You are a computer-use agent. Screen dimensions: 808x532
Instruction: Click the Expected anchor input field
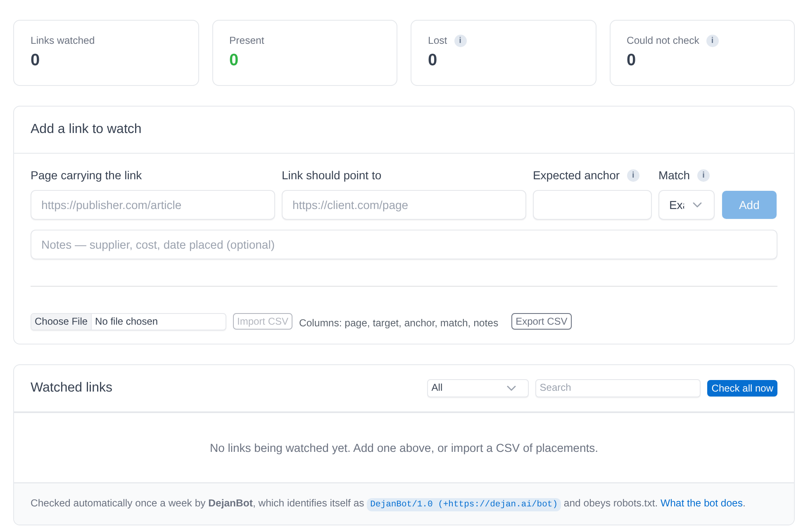592,205
